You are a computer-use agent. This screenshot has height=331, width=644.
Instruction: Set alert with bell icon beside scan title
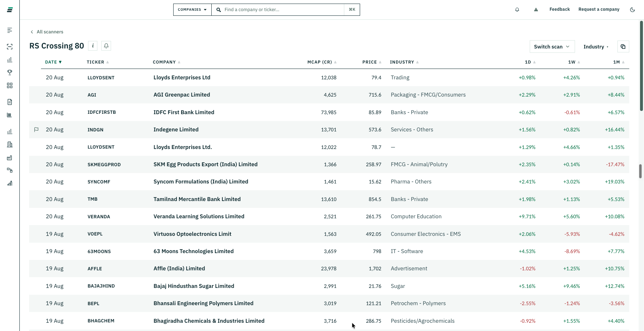tap(106, 46)
